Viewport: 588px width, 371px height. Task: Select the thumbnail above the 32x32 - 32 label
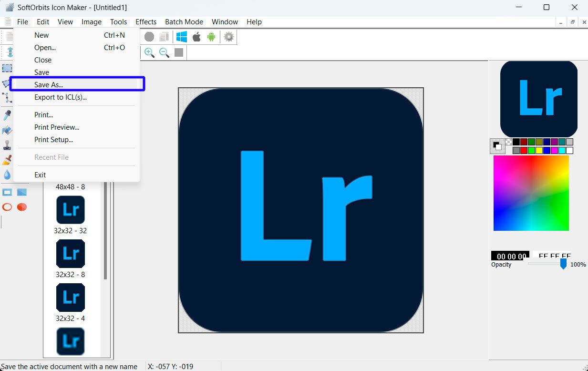(x=71, y=210)
